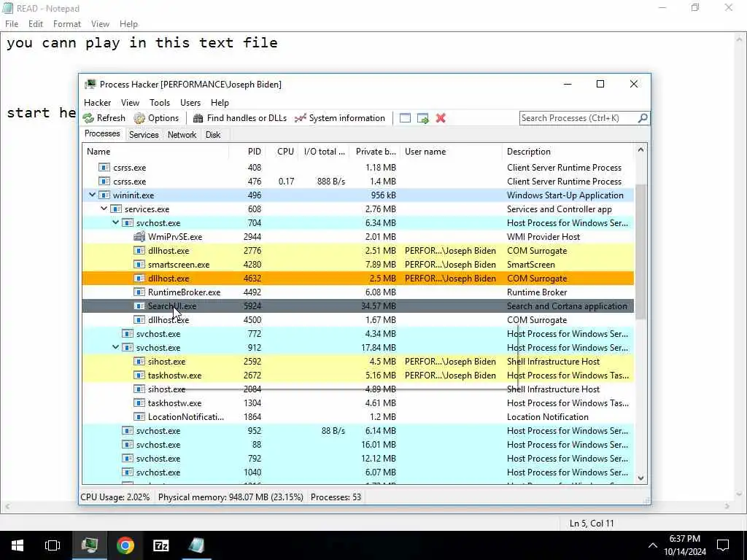Click the Physical memory status text
Viewport: 747px width, 560px height.
[x=231, y=497]
